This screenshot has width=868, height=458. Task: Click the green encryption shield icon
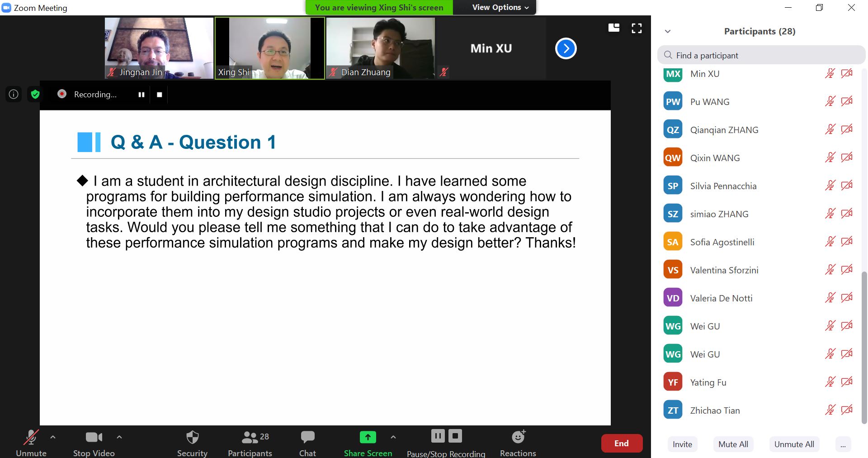[x=35, y=94]
